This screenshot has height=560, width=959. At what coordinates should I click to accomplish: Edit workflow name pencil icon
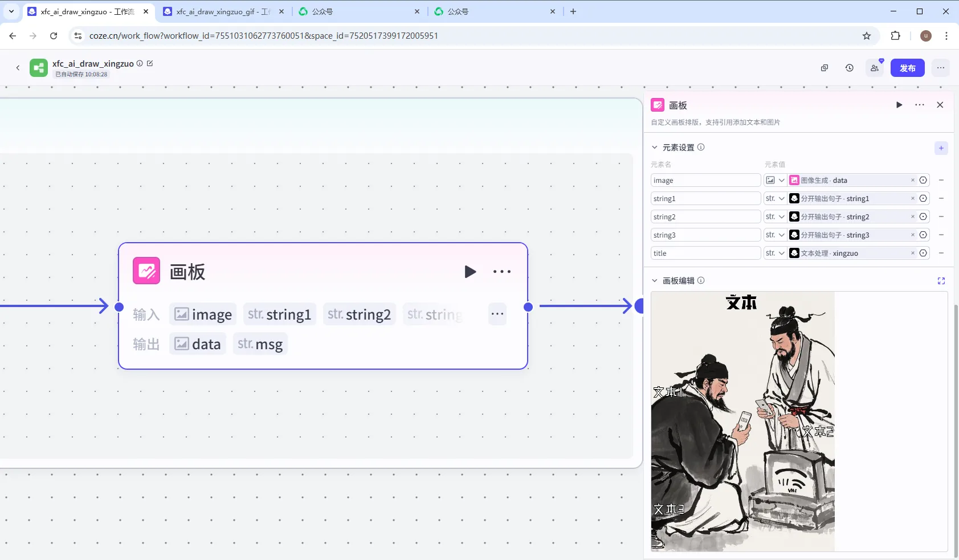pos(150,63)
